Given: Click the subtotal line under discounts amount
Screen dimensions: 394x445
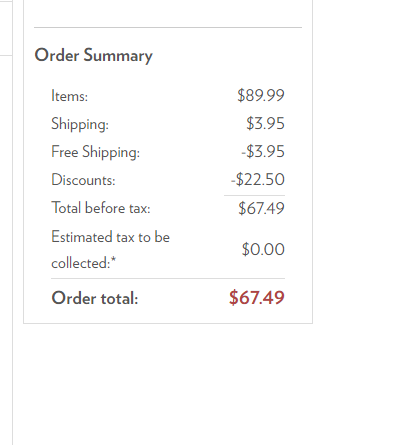Looking at the screenshot, I should point(254,195).
